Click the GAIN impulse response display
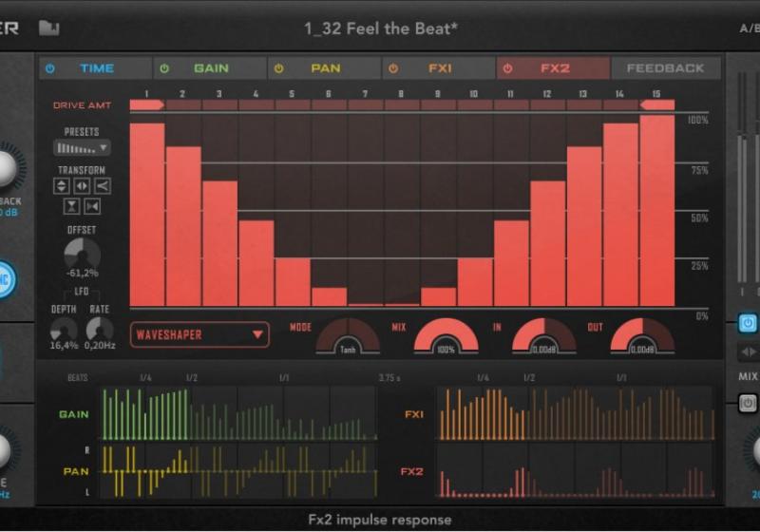Viewport: 760px width, 532px height. [x=238, y=413]
